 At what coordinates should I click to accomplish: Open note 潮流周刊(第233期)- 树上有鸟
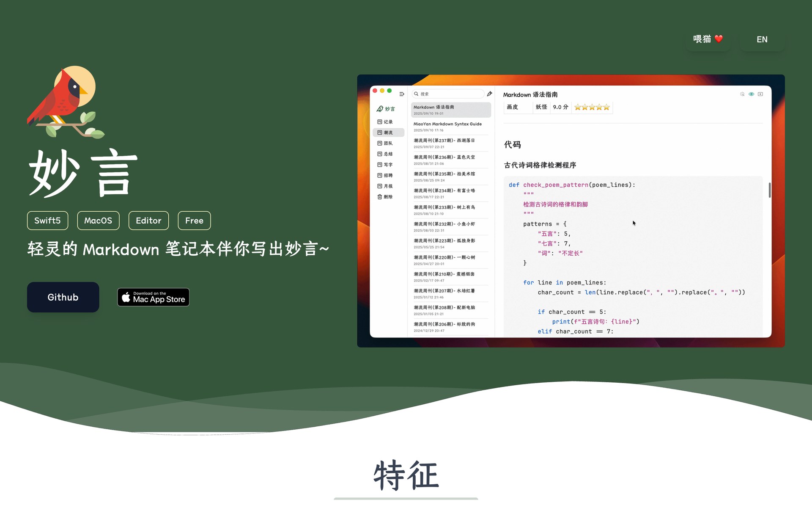(x=451, y=210)
